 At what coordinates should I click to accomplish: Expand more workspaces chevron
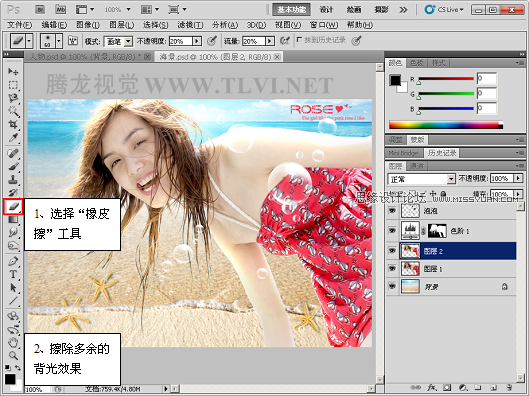coord(403,10)
